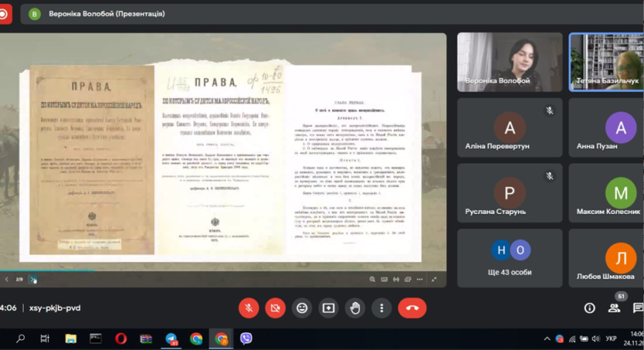This screenshot has width=644, height=350.
Task: Click the 51 participant count badge
Action: click(621, 296)
